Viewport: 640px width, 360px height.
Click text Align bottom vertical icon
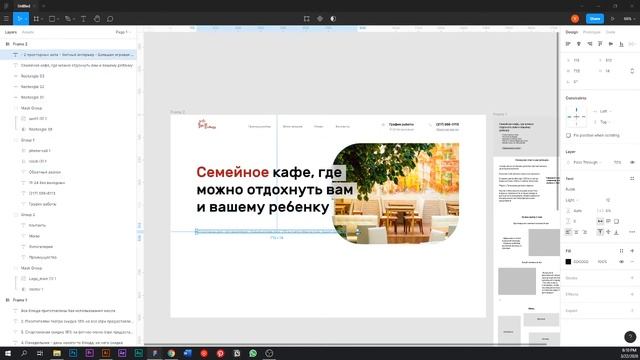[x=616, y=232]
